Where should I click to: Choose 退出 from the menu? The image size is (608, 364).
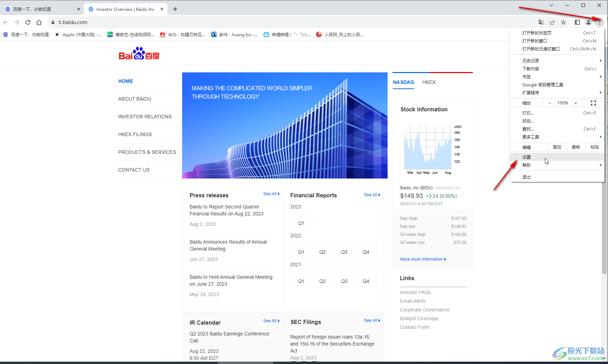point(557,177)
